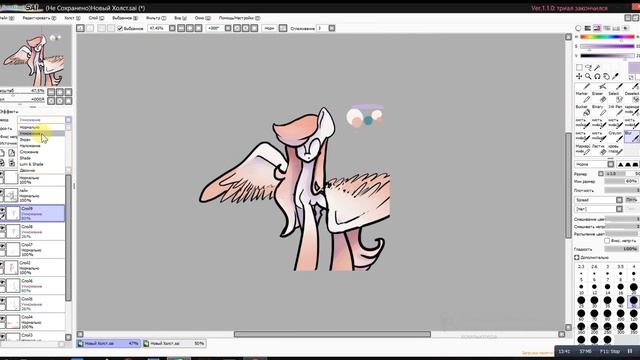The height and width of the screenshot is (360, 640).
Task: Open the stabilizer value dropdown
Action: point(332,28)
